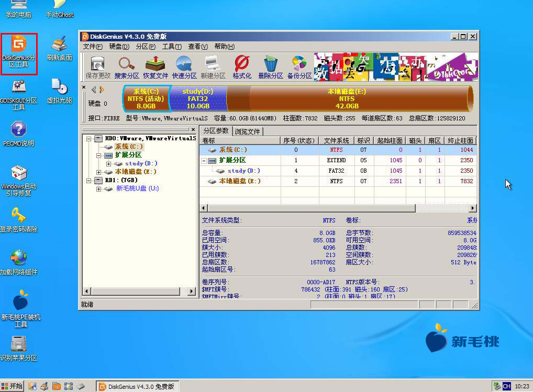Select the Delete Partition (删除分区) icon
This screenshot has width=533, height=392.
click(271, 68)
